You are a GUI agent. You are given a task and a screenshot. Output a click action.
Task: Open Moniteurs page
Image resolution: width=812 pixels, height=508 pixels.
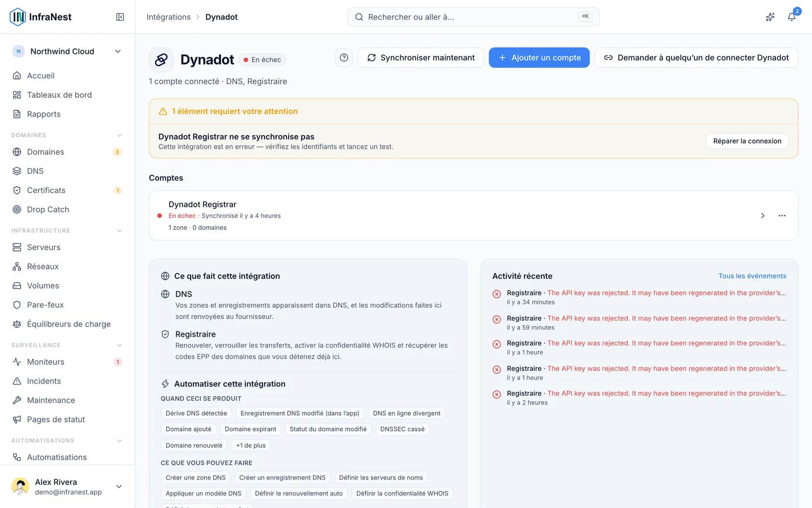[x=67, y=362]
